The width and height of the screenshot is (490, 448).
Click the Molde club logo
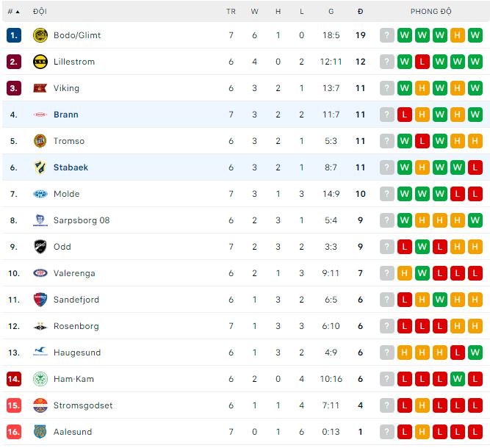pyautogui.click(x=40, y=194)
